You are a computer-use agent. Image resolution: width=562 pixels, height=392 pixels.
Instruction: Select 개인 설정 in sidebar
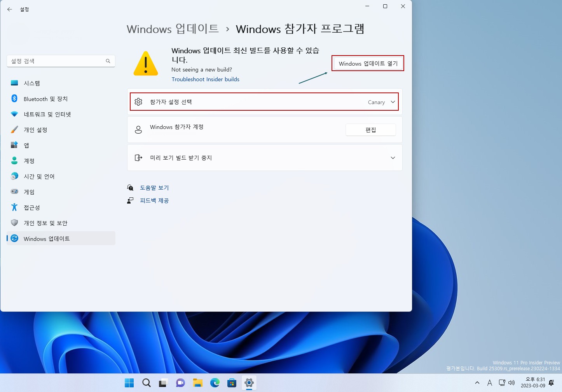pyautogui.click(x=61, y=130)
